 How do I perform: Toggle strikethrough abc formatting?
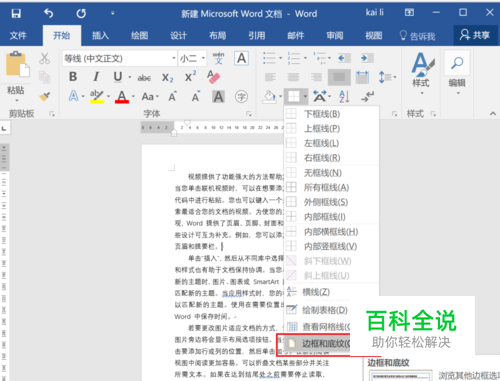point(144,78)
